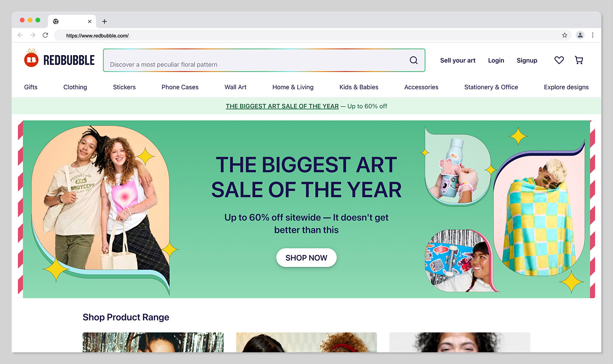Screen dimensions: 613x364
Task: Open the browser profile avatar icon
Action: tap(580, 35)
